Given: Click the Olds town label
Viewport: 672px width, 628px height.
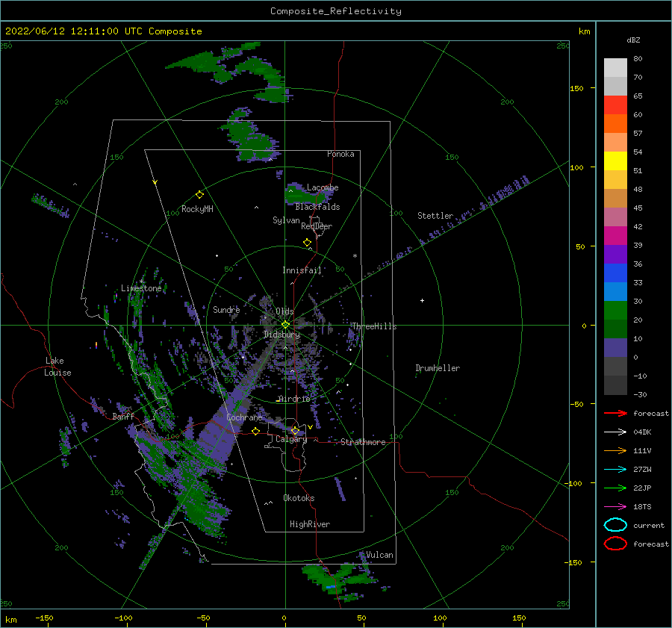Looking at the screenshot, I should pyautogui.click(x=284, y=311).
